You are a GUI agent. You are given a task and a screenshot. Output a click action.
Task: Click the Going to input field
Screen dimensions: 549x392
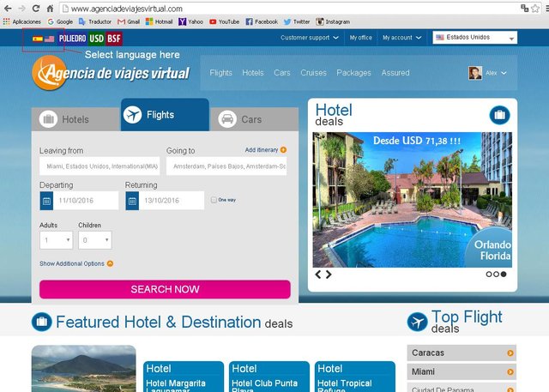[x=226, y=166]
